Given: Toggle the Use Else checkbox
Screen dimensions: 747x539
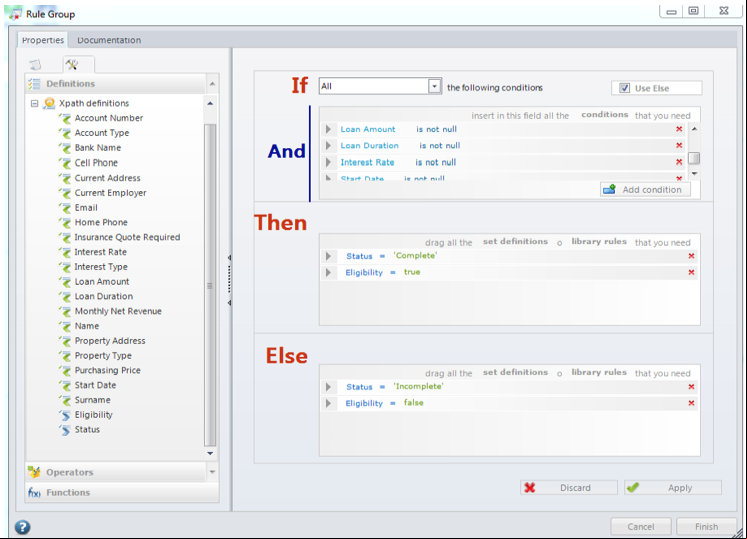Looking at the screenshot, I should pos(624,88).
